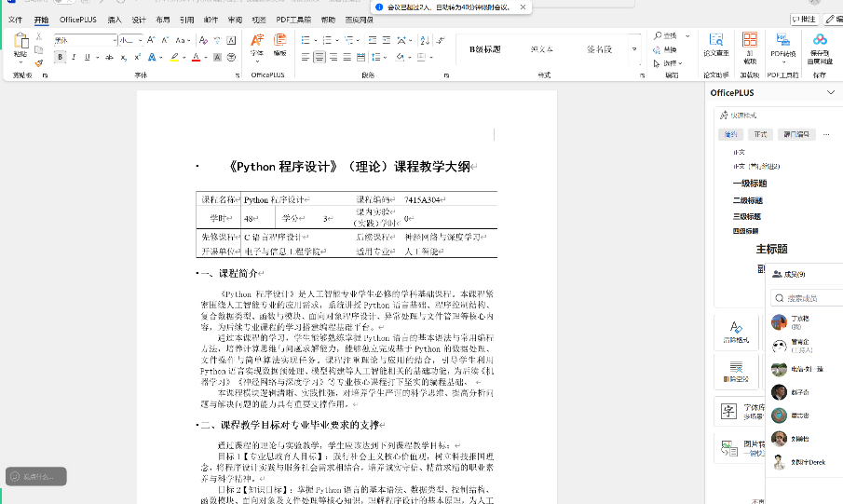Apply the 一级标题 heading style

coord(750,184)
